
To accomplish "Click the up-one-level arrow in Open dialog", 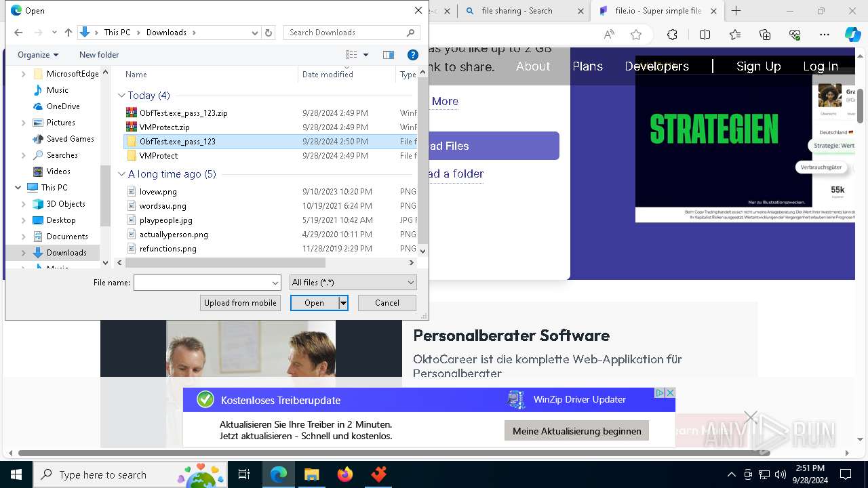I will point(68,33).
